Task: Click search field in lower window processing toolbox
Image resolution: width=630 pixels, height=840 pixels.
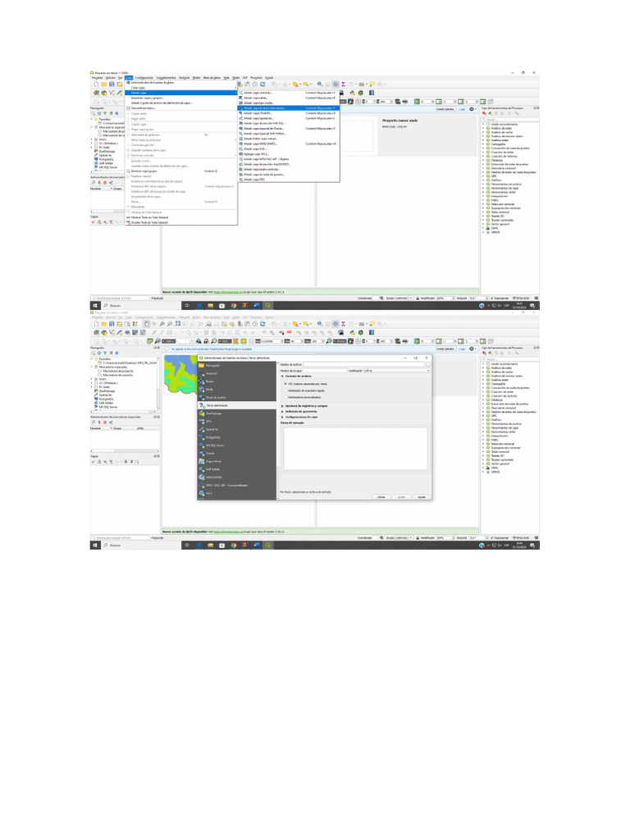Action: pyautogui.click(x=509, y=359)
